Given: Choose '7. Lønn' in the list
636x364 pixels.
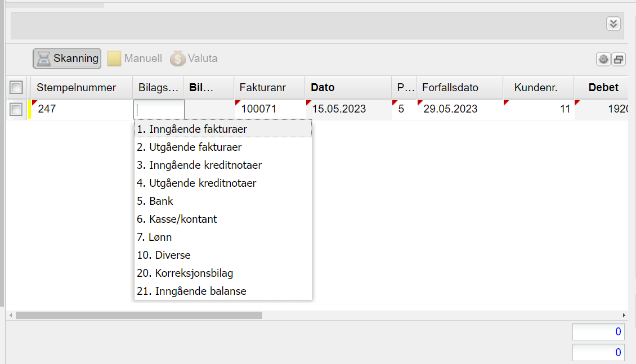Looking at the screenshot, I should tap(154, 237).
